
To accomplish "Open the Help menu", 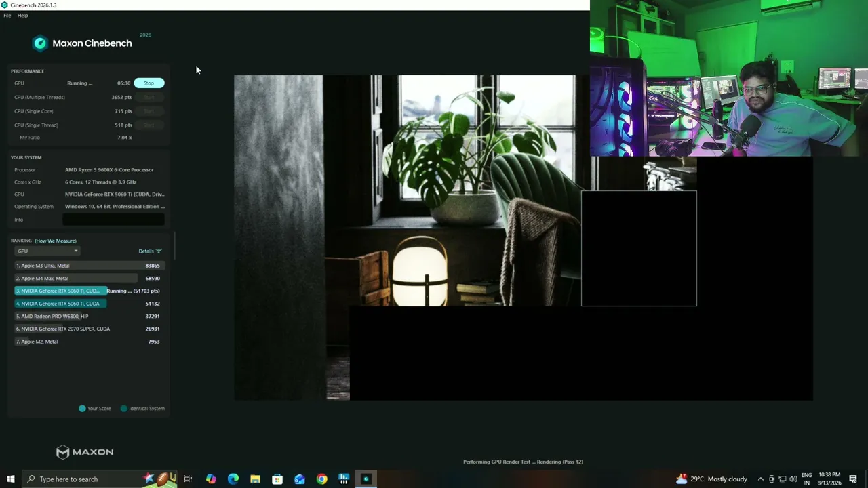I will [23, 16].
